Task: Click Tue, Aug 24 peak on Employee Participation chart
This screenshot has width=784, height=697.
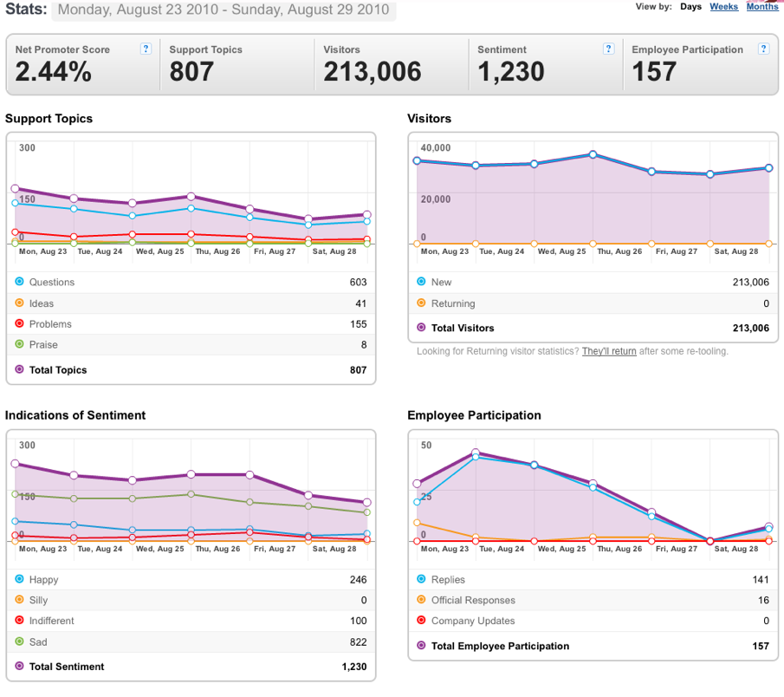Action: click(476, 453)
